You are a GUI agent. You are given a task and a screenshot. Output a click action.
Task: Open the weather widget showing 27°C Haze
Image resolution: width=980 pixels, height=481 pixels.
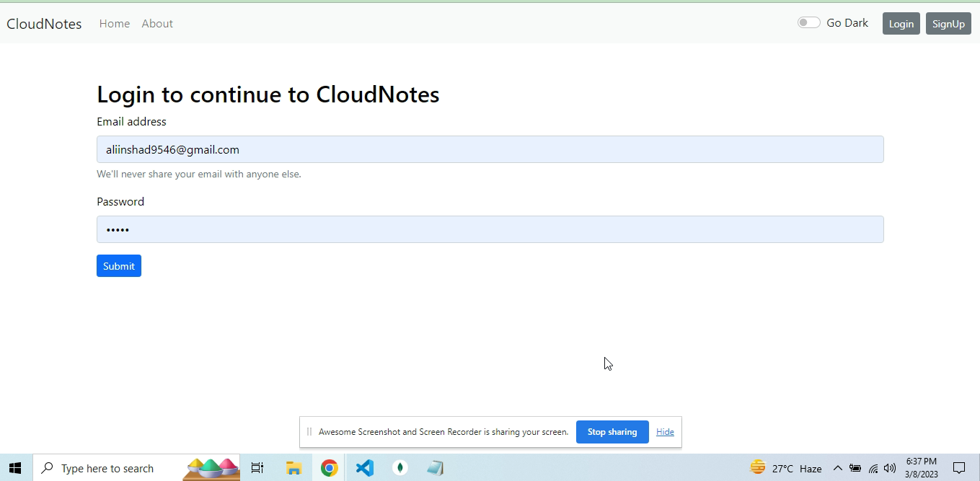786,468
